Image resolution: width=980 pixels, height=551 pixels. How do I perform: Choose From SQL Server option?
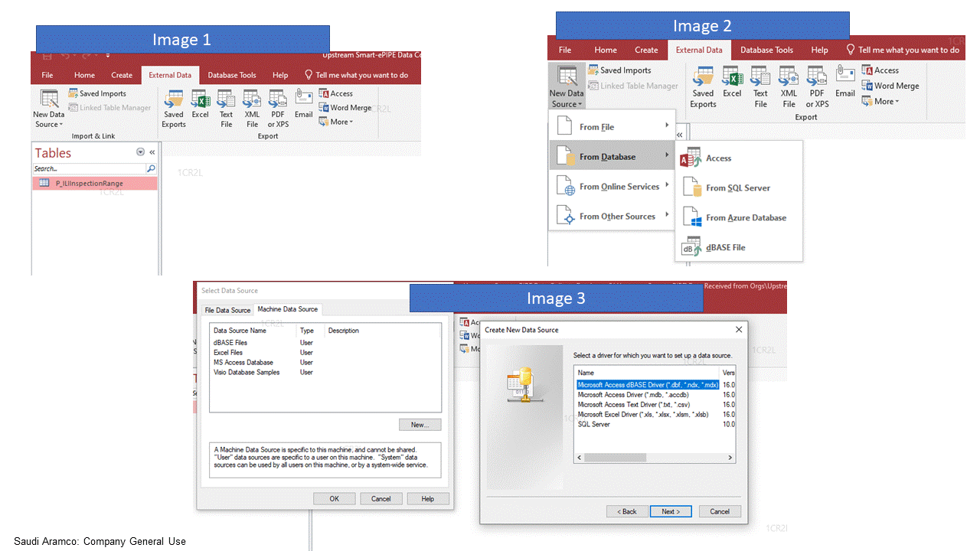coord(739,187)
